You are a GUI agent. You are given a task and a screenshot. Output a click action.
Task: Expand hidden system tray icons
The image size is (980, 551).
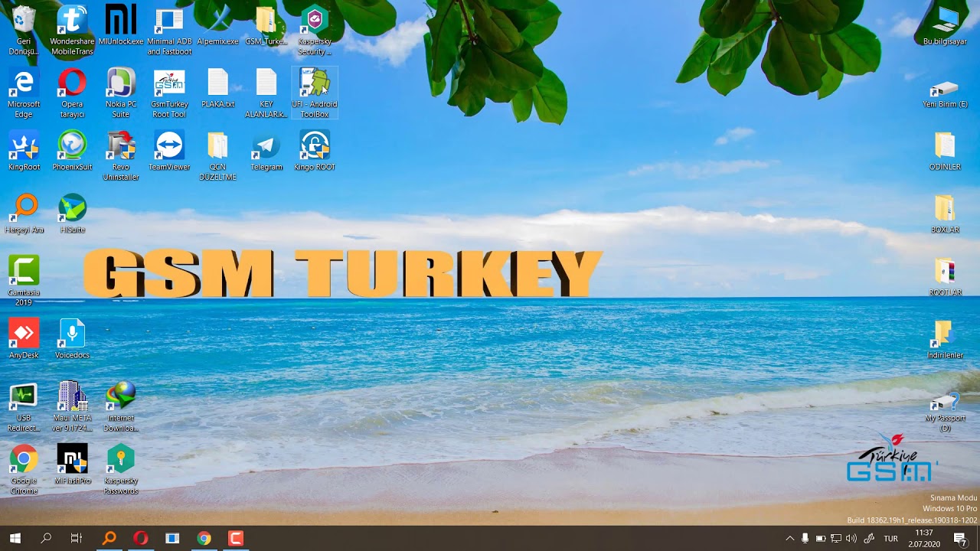click(790, 538)
